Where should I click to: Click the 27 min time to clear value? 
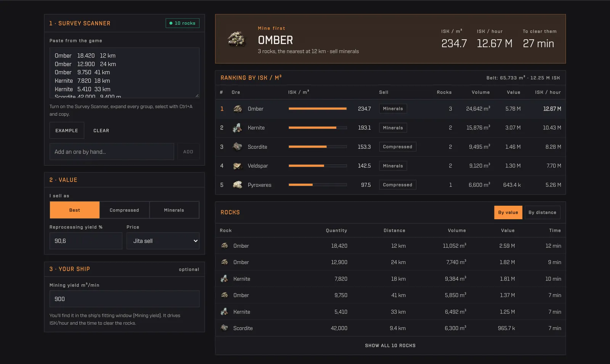538,43
